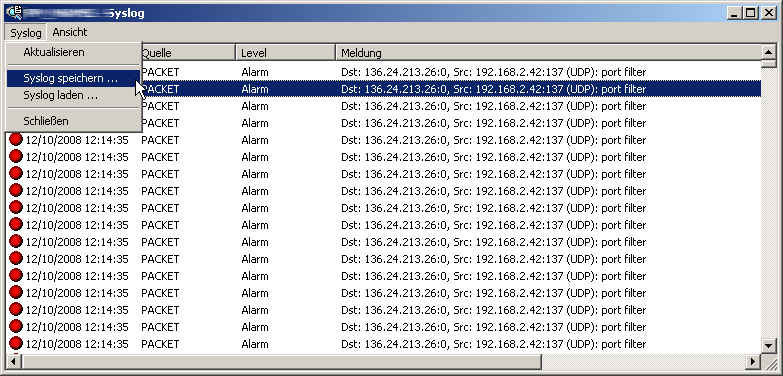The width and height of the screenshot is (783, 376).
Task: Click the first visible red alarm icon below the menu
Action: (16, 140)
